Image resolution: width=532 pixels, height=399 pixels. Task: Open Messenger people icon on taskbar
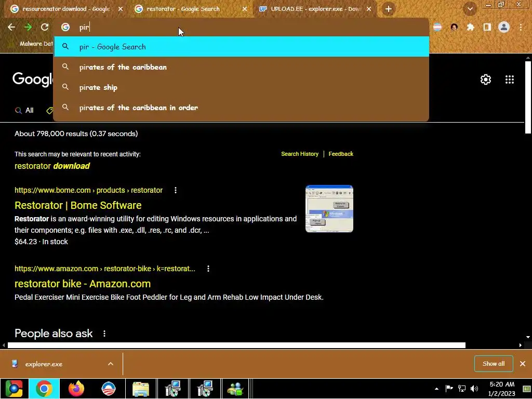coord(235,389)
